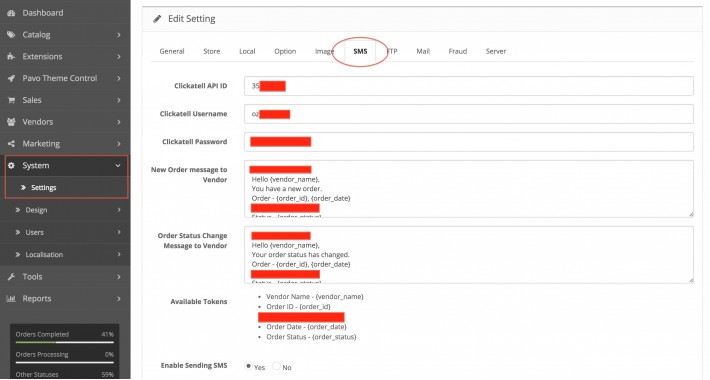Switch to the FTP tab
This screenshot has width=710, height=380.
[x=392, y=51]
